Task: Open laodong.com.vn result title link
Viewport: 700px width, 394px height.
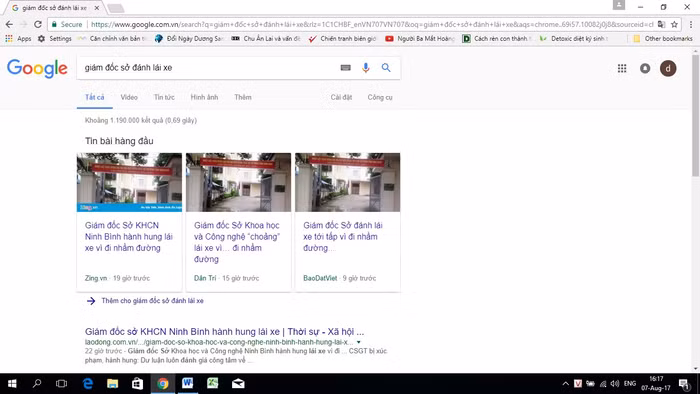Action: [225, 332]
